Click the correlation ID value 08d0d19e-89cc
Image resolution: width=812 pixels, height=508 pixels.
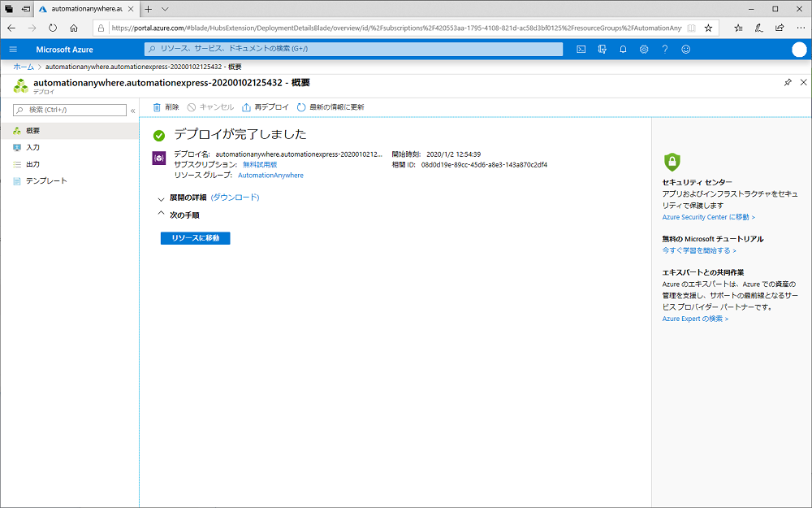click(484, 165)
